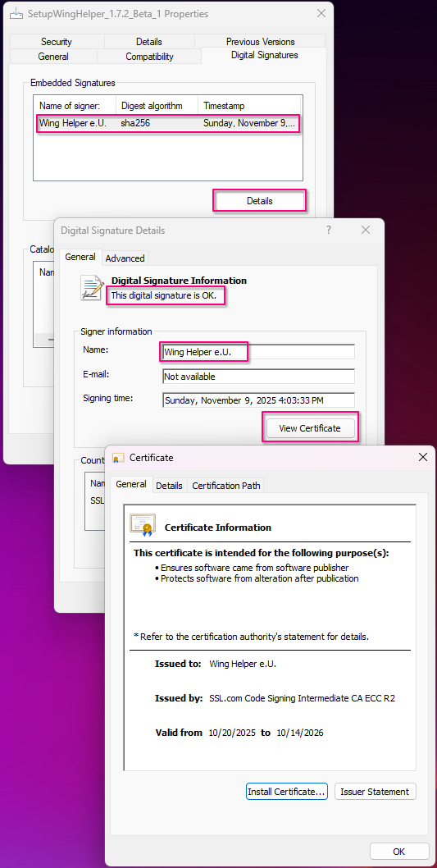Click the digital signature document icon
Screen dimensions: 437x868
tap(93, 287)
